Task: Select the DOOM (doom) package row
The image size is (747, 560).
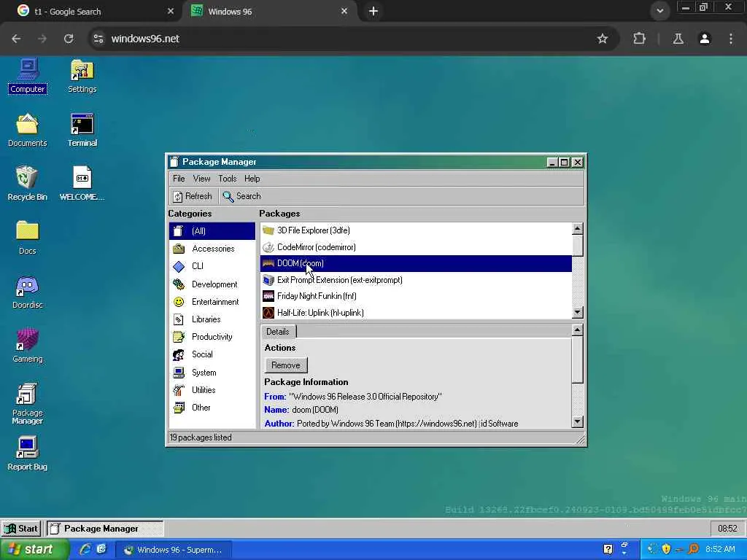Action: pyautogui.click(x=416, y=263)
